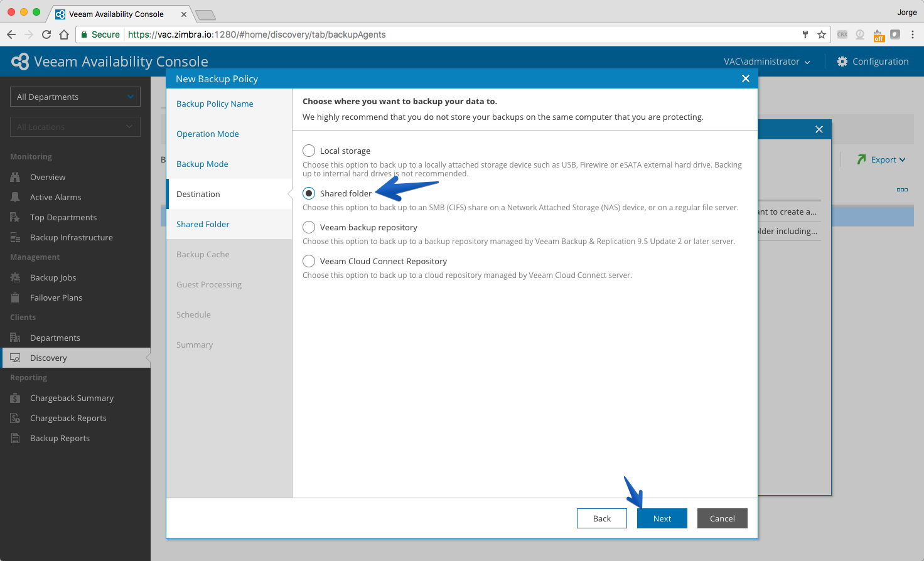Click the Backup Cache wizard step
This screenshot has height=561, width=924.
point(203,254)
